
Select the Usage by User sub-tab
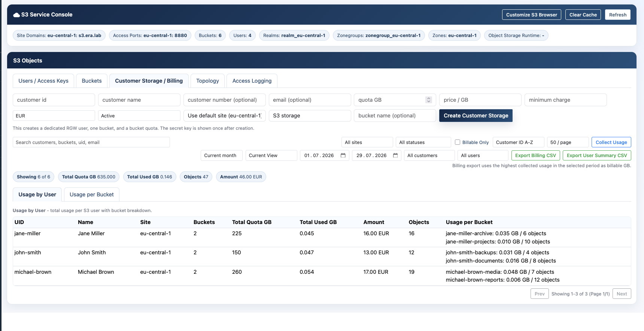point(37,194)
